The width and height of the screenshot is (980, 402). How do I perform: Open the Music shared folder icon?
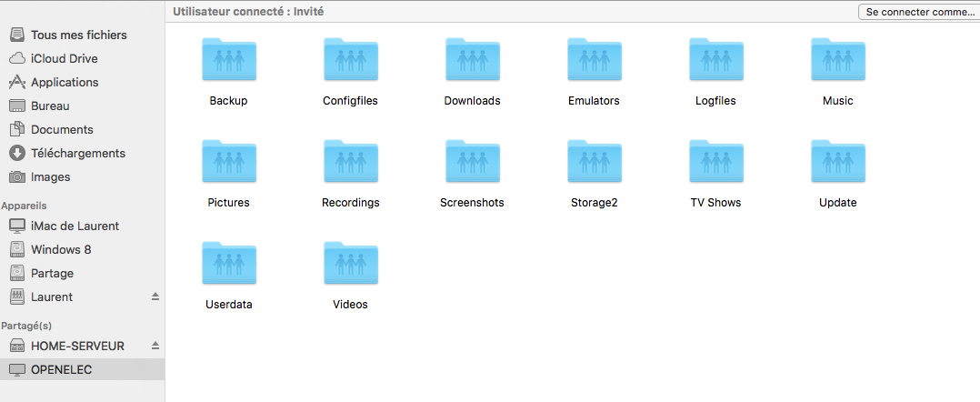838,59
